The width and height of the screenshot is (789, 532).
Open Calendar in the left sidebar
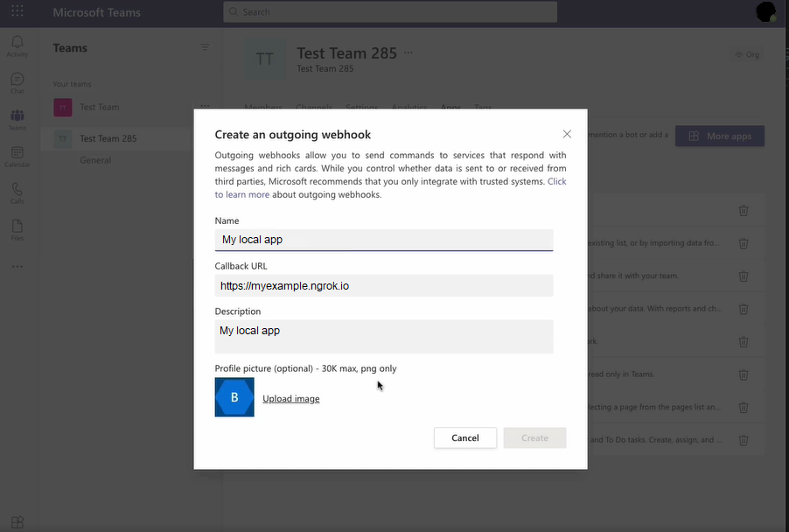click(17, 157)
